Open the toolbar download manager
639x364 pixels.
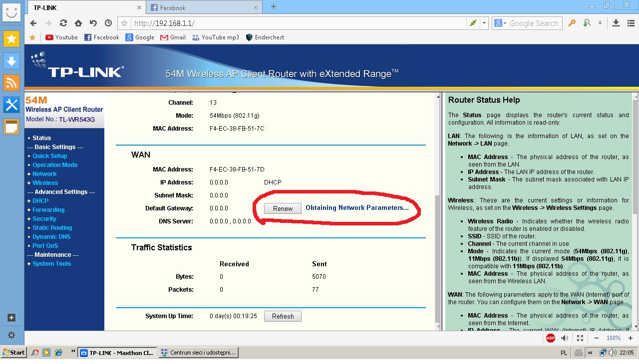click(616, 23)
